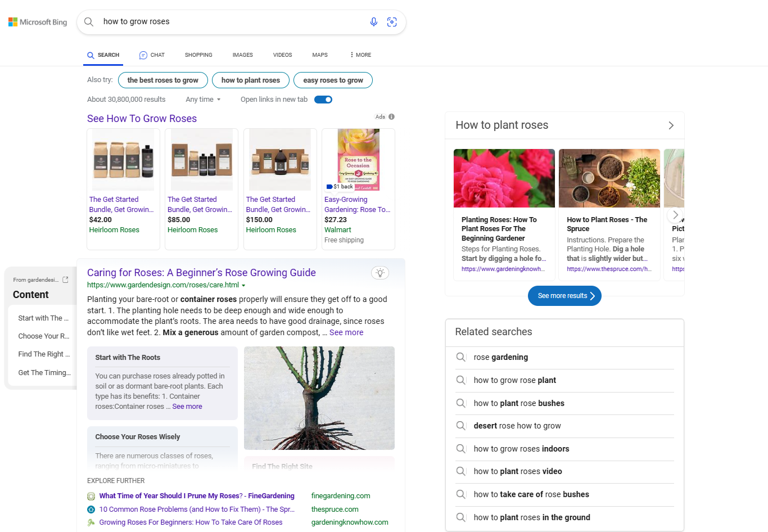Image resolution: width=768 pixels, height=532 pixels.
Task: Click search icon beside how to take care of rose bushes
Action: (461, 494)
